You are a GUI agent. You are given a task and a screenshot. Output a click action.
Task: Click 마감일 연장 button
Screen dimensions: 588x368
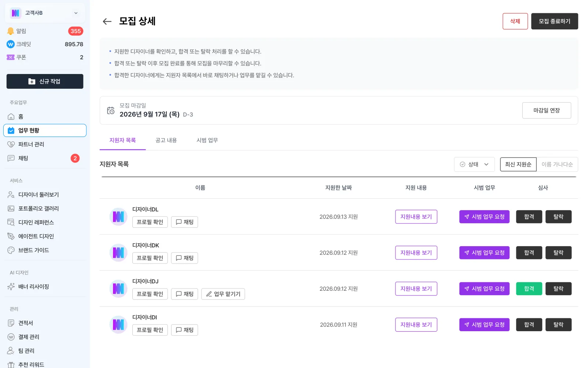click(546, 110)
